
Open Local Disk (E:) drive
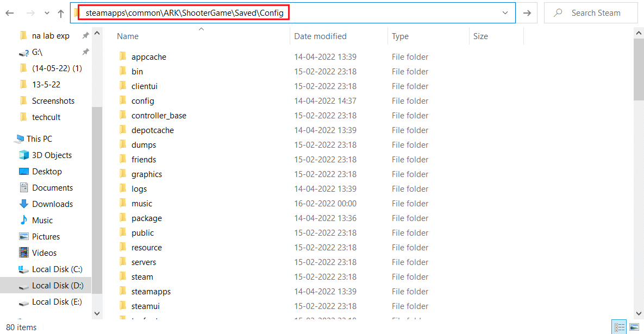57,302
